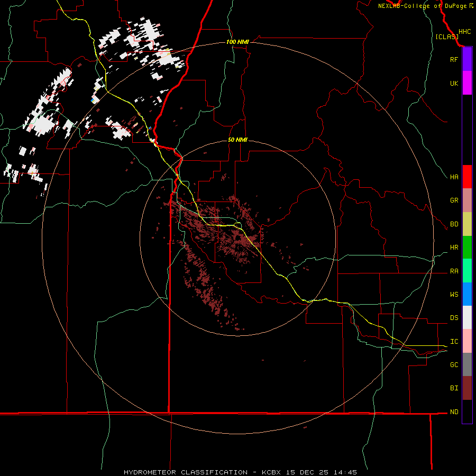
Task: Click the purple RF color swatch
Action: [467, 59]
